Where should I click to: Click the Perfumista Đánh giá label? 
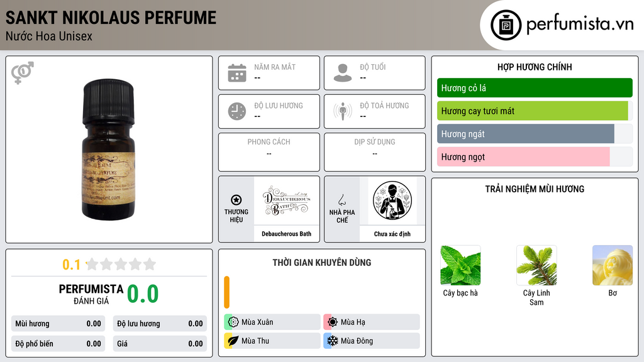click(x=91, y=294)
